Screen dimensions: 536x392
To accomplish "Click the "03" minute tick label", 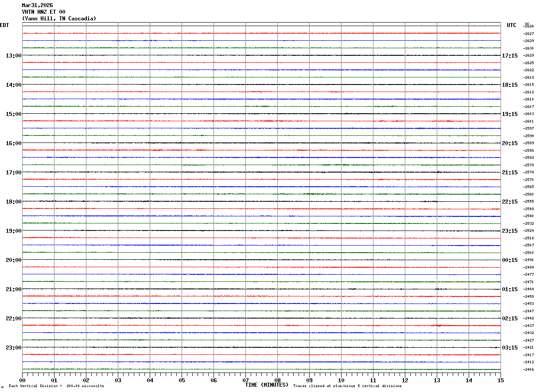I will tap(118, 380).
